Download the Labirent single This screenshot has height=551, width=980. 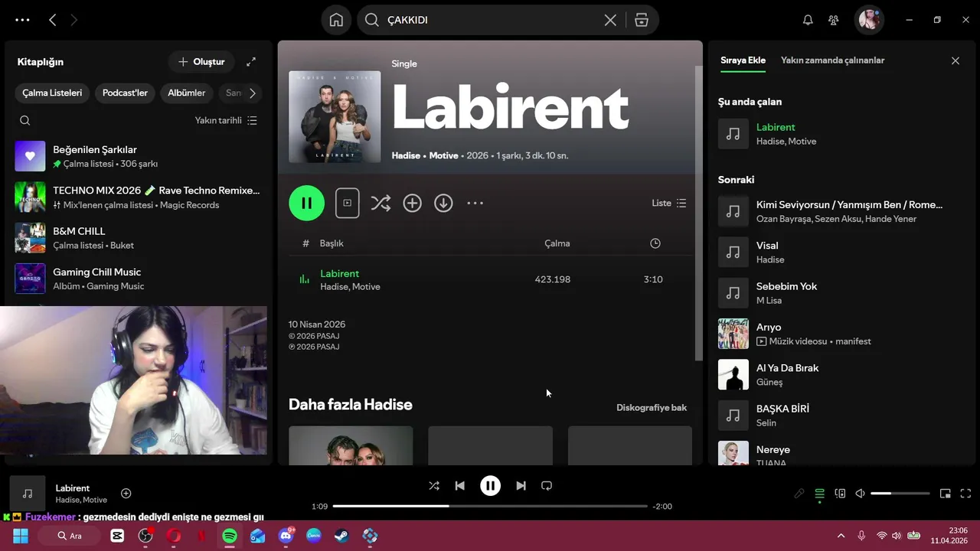[443, 203]
